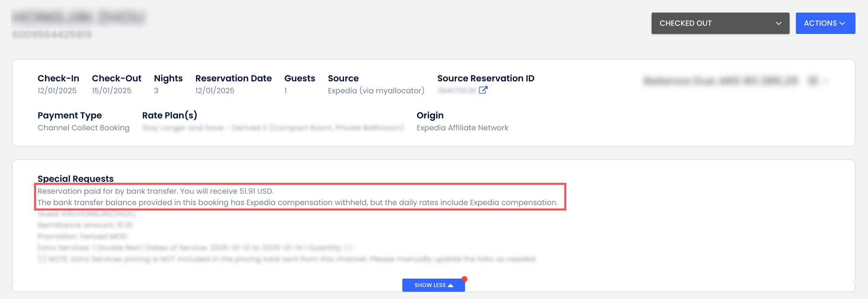Click the blurred Rate Plan(s) value

point(273,128)
